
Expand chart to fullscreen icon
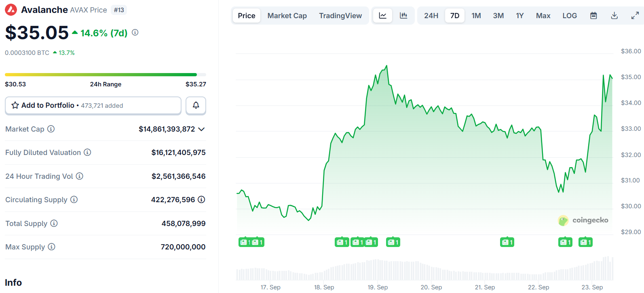point(635,16)
